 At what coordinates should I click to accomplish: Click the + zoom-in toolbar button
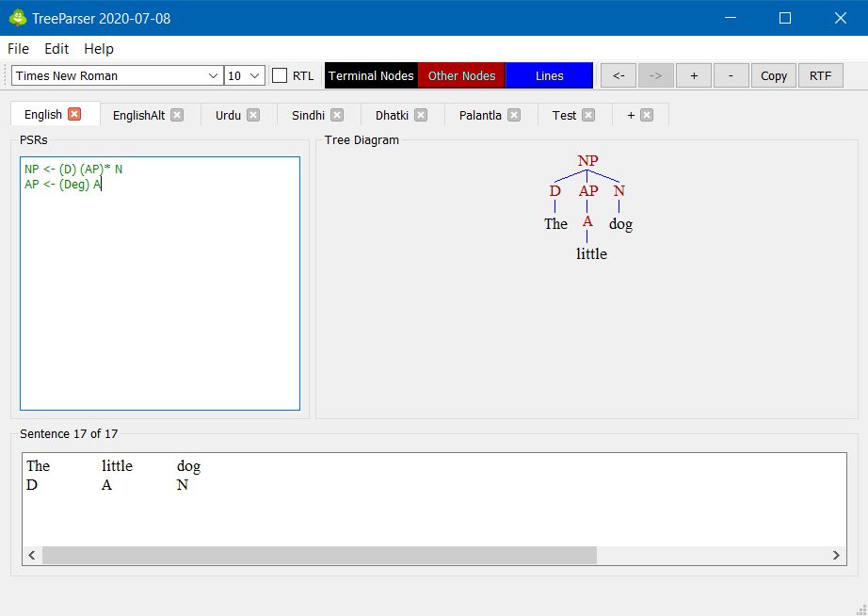(x=694, y=76)
